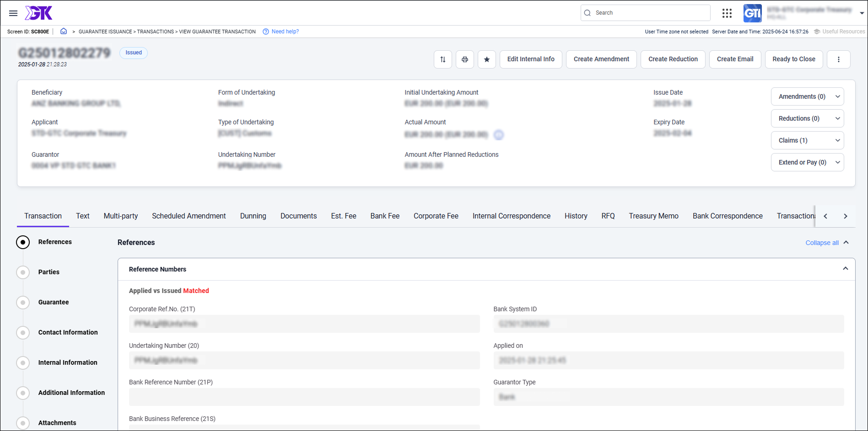Click the GTK logo
The height and width of the screenshot is (431, 868).
coord(39,13)
